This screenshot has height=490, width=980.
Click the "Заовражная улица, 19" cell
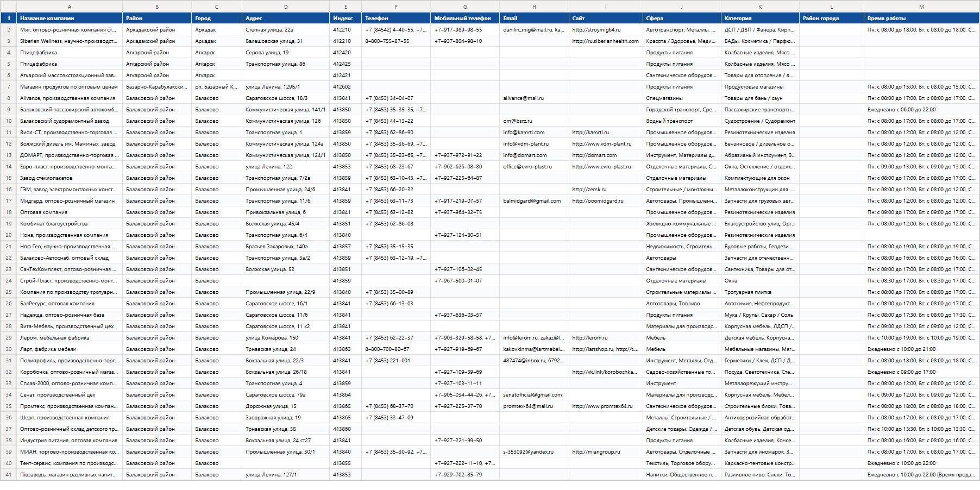(x=286, y=417)
